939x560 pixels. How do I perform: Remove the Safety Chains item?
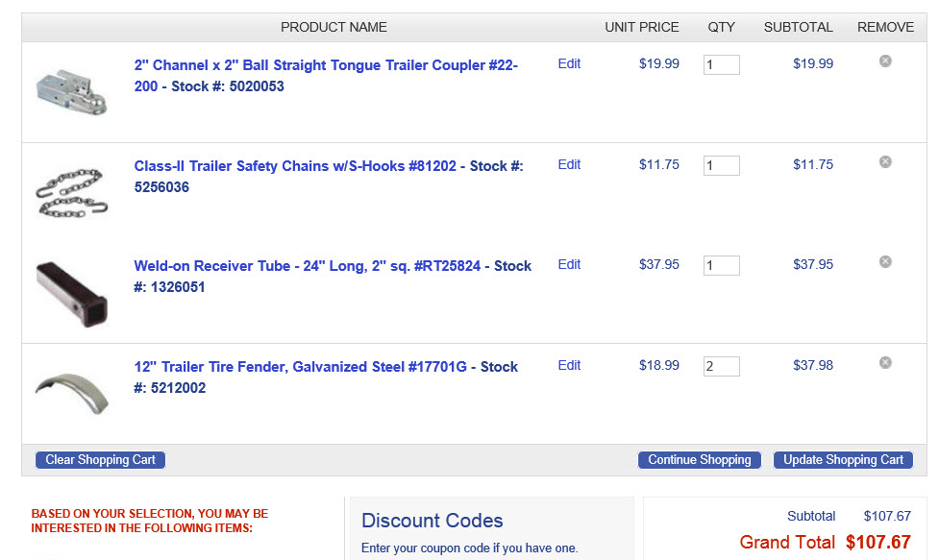click(885, 161)
